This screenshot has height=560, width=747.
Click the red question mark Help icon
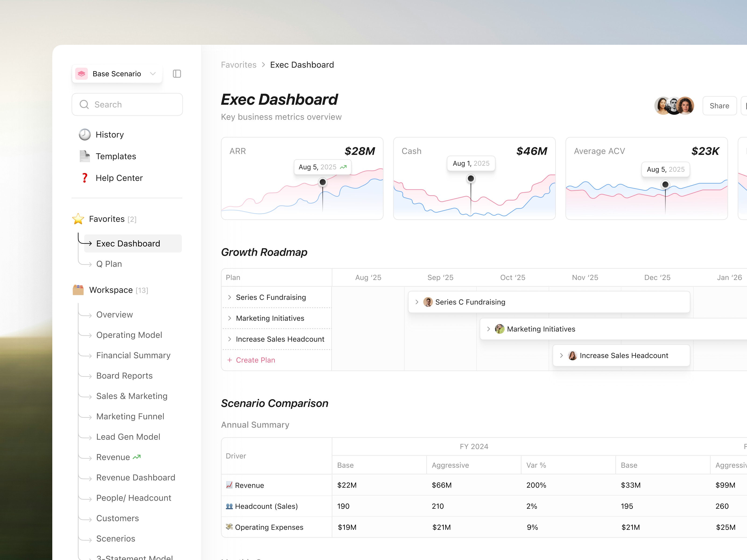[85, 178]
